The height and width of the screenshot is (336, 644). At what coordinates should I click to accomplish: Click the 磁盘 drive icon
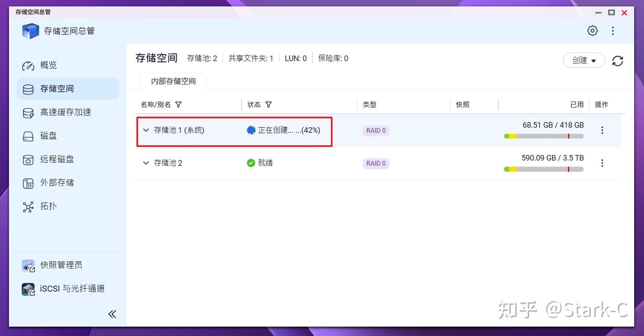pyautogui.click(x=28, y=136)
